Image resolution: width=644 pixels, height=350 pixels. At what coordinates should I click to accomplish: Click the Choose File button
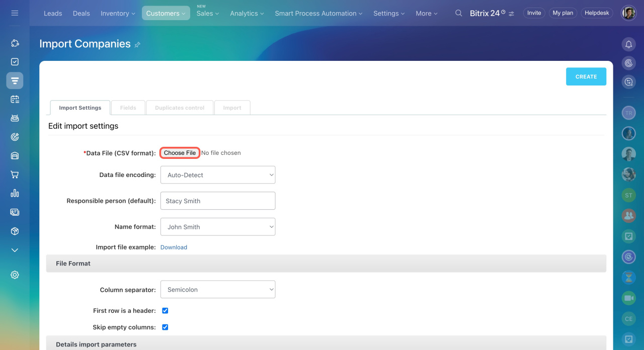pos(180,153)
